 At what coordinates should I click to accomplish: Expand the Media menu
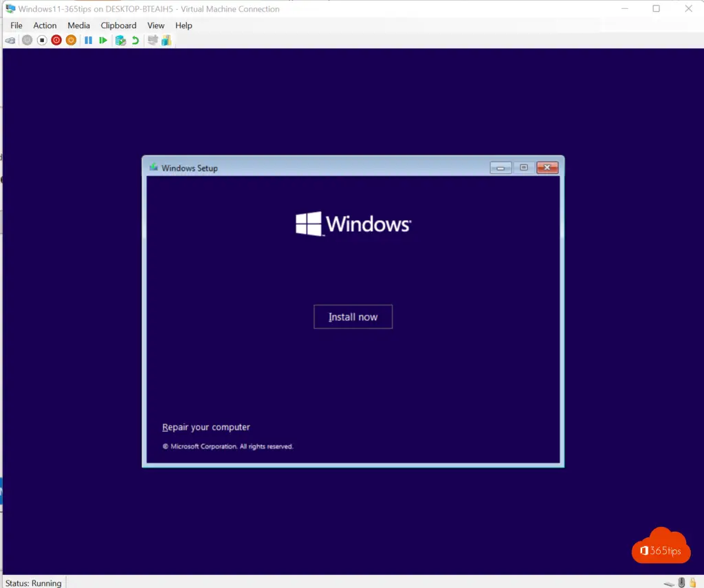[x=78, y=25]
